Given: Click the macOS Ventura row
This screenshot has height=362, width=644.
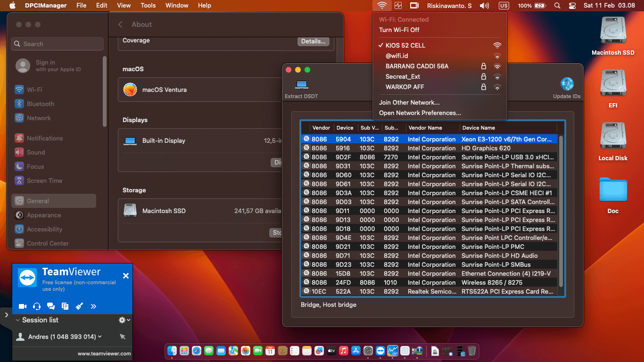Looking at the screenshot, I should (200, 90).
